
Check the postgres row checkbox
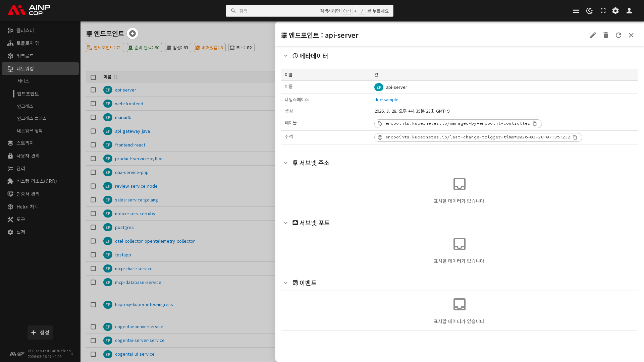[x=93, y=227]
